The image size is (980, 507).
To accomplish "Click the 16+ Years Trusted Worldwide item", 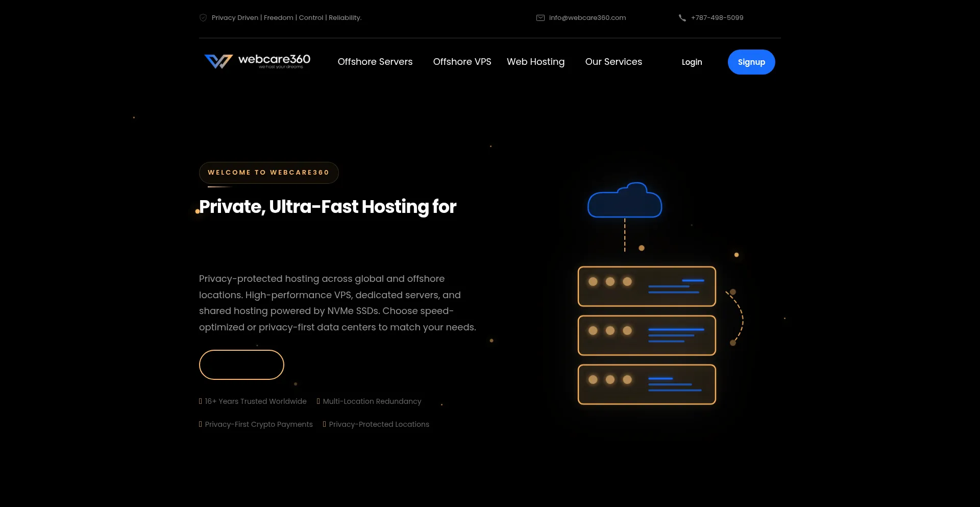I will tap(255, 401).
